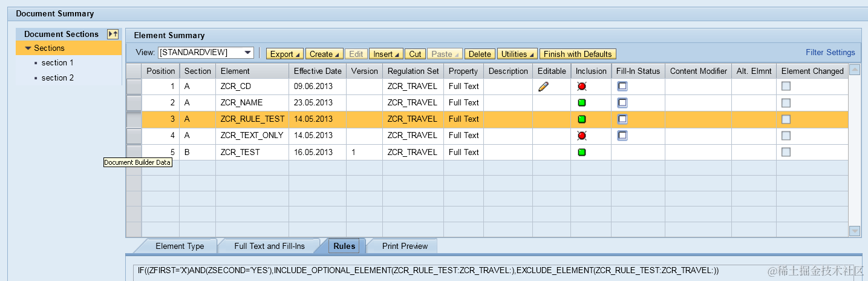Select section 1 in the tree
868x281 pixels.
tap(57, 63)
